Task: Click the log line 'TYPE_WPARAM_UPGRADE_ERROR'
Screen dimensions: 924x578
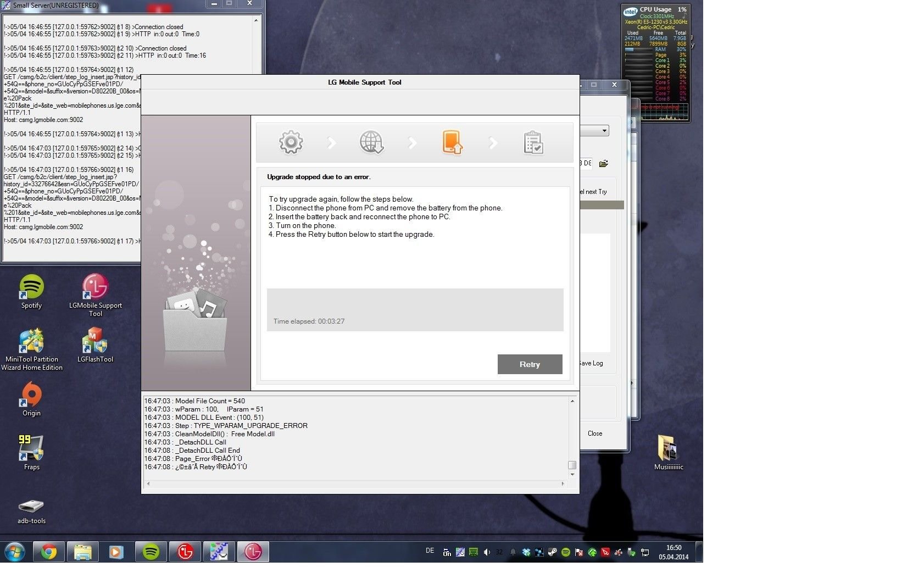Action: [x=226, y=426]
